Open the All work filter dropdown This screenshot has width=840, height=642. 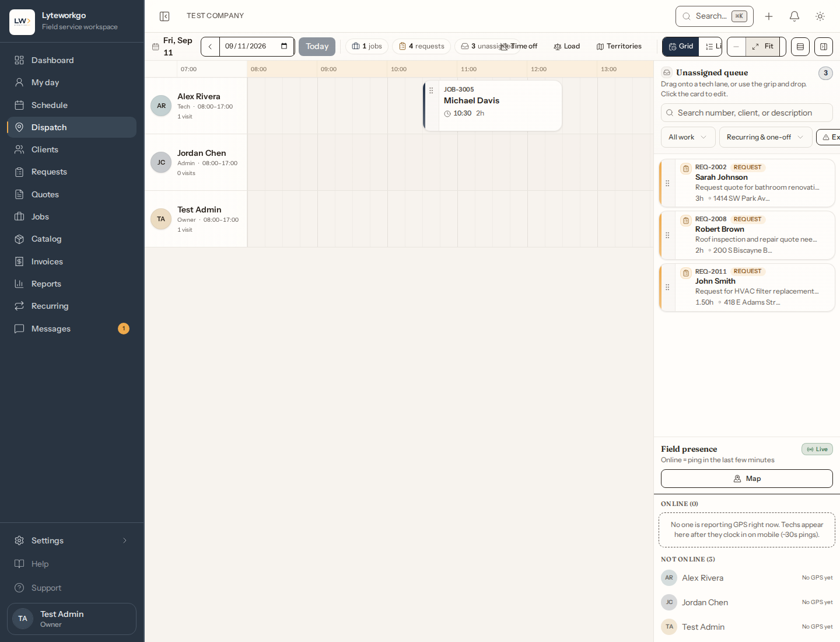(688, 137)
